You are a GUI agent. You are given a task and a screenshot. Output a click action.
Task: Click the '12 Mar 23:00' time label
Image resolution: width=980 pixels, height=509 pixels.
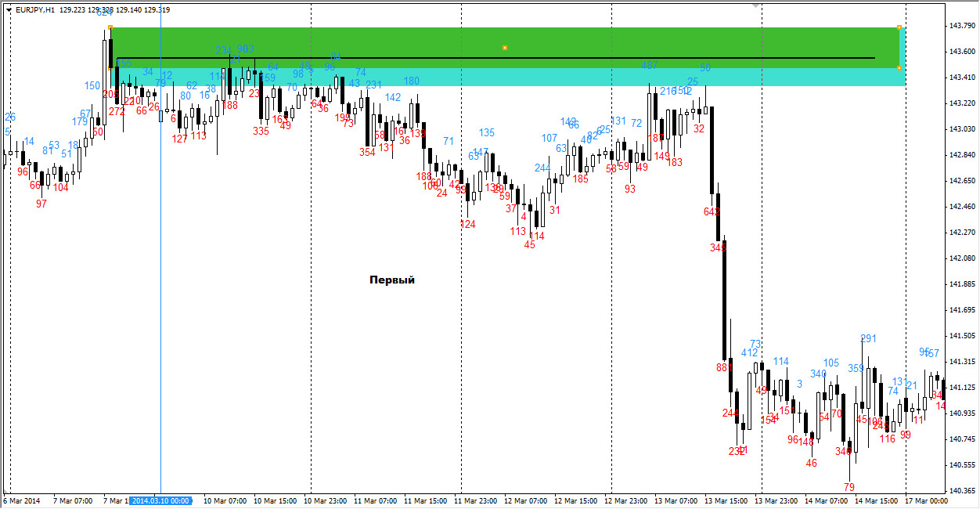click(625, 500)
